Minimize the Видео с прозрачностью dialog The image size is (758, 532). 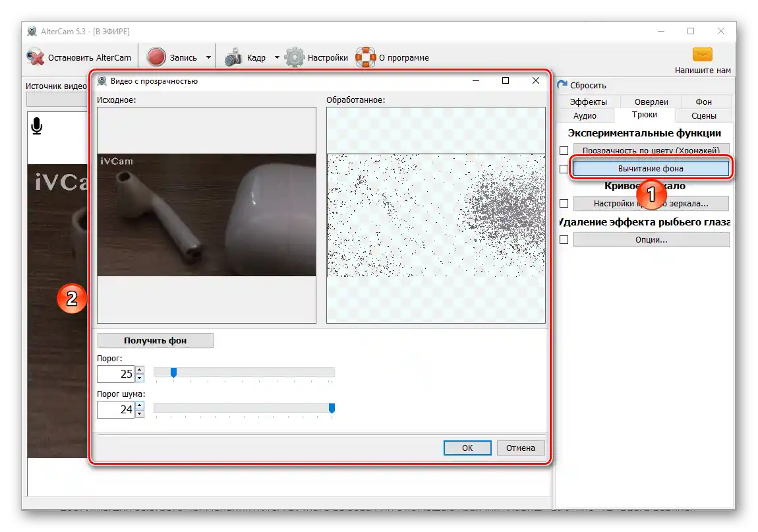click(x=476, y=80)
